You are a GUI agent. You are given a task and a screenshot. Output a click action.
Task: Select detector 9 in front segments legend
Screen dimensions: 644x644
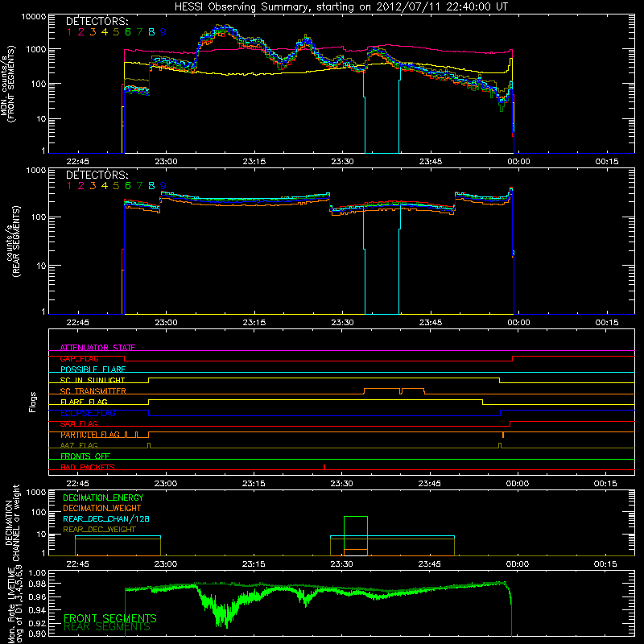click(163, 32)
